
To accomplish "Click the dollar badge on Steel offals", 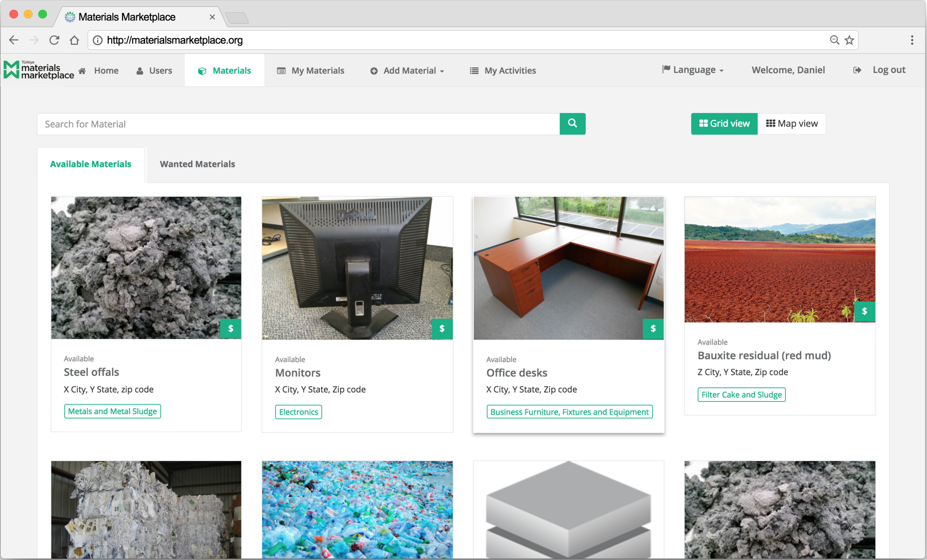I will [231, 328].
